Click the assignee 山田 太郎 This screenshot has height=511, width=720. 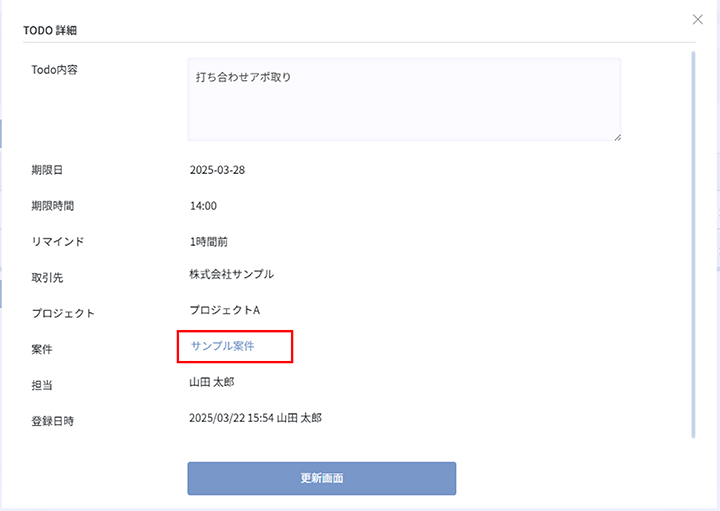pos(212,382)
